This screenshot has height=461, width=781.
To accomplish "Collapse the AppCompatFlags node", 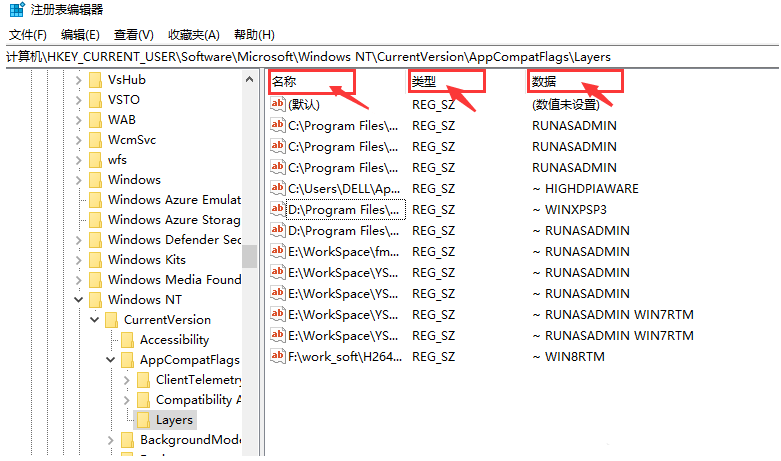I will (x=111, y=359).
